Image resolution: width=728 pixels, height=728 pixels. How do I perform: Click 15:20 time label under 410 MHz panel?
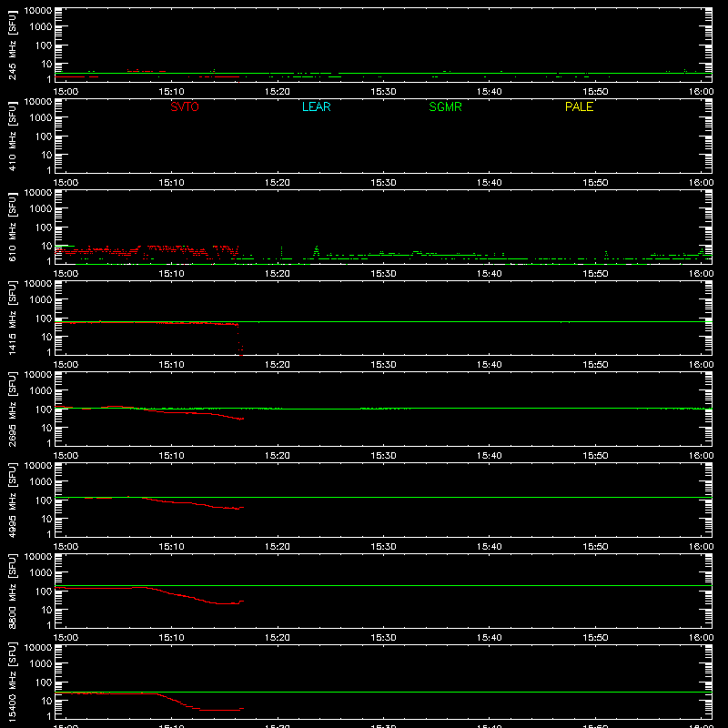(278, 183)
